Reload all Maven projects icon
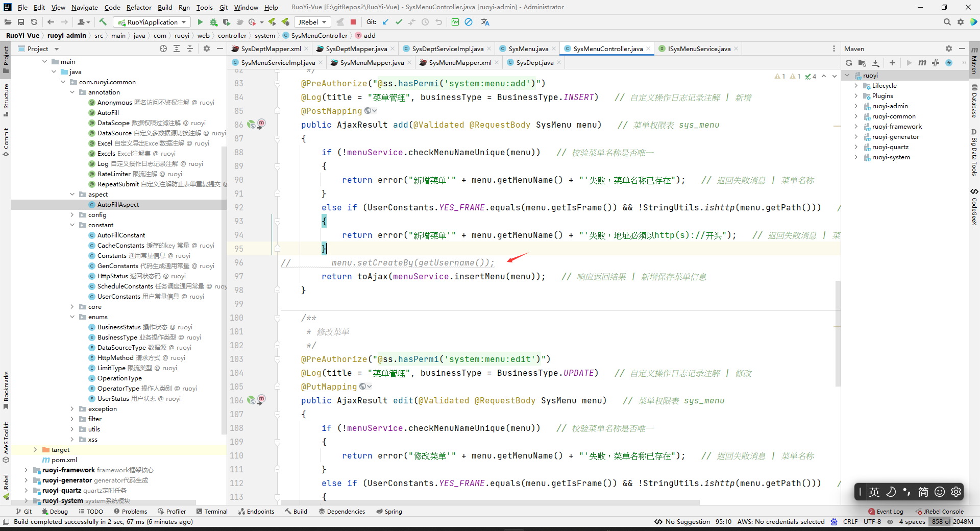The width and height of the screenshot is (980, 531). coord(849,63)
